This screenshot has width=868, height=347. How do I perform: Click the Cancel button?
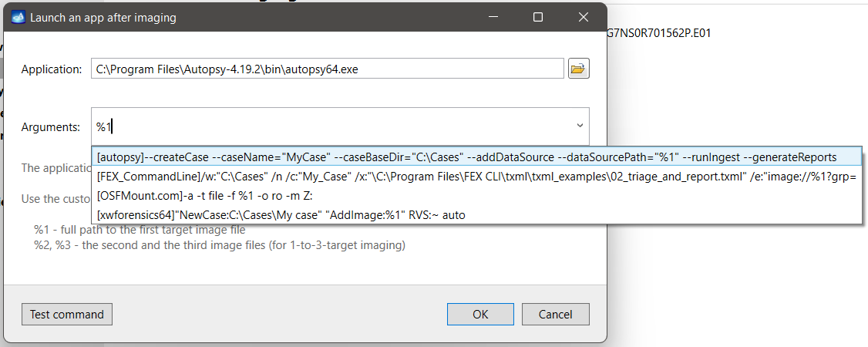pyautogui.click(x=555, y=315)
